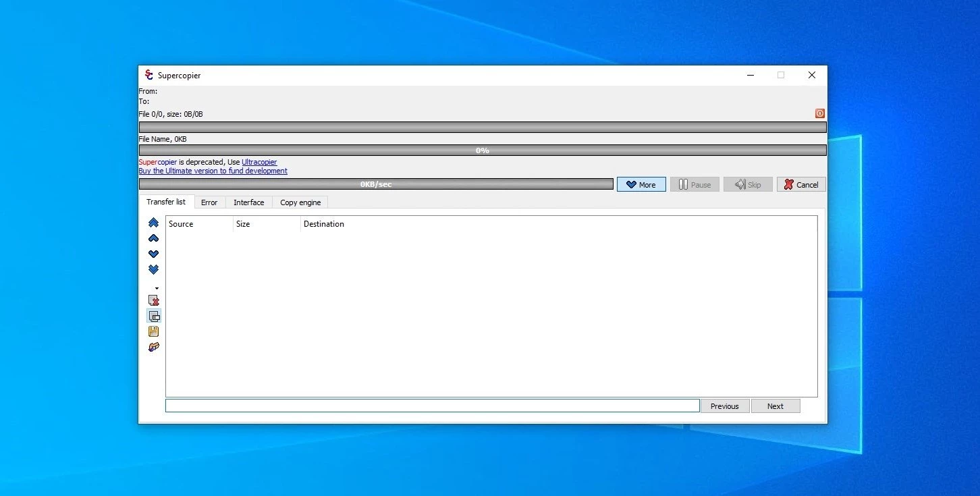Viewport: 980px width, 496px height.
Task: Click the search text field
Action: point(432,406)
